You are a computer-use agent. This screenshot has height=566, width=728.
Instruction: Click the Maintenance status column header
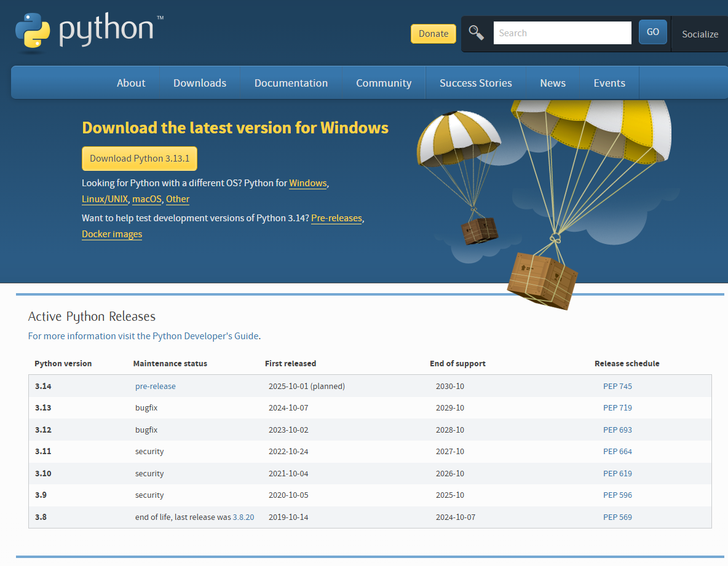[170, 364]
